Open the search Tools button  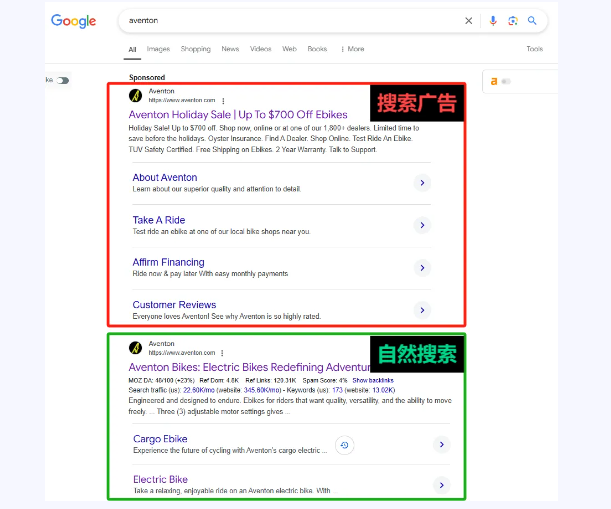click(x=535, y=49)
